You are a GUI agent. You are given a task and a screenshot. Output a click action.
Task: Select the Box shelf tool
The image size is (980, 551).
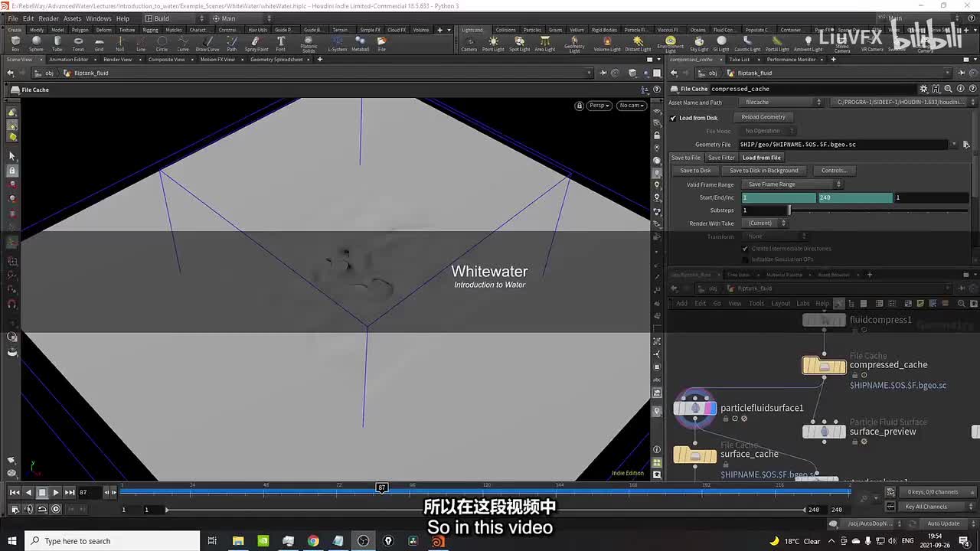click(15, 44)
